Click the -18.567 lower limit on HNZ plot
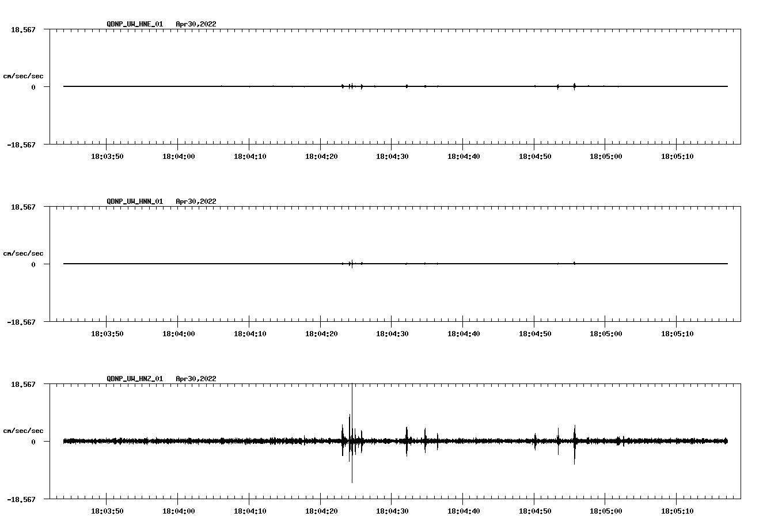 click(x=21, y=499)
